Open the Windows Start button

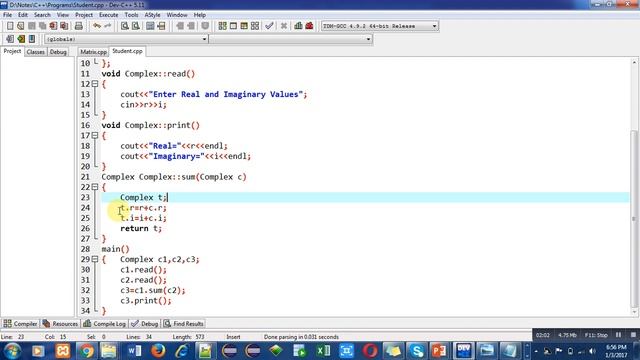point(12,351)
